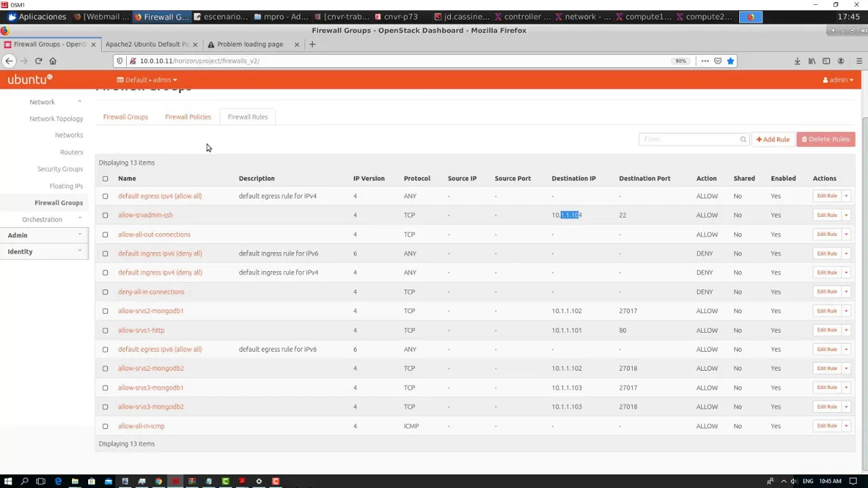Open the Aplicaciones menu in the top panel
Image resolution: width=868 pixels, height=488 pixels.
click(37, 17)
